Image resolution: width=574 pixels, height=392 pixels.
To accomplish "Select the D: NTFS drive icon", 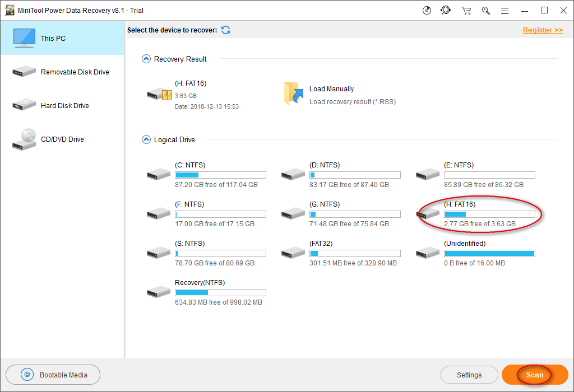I will (293, 174).
